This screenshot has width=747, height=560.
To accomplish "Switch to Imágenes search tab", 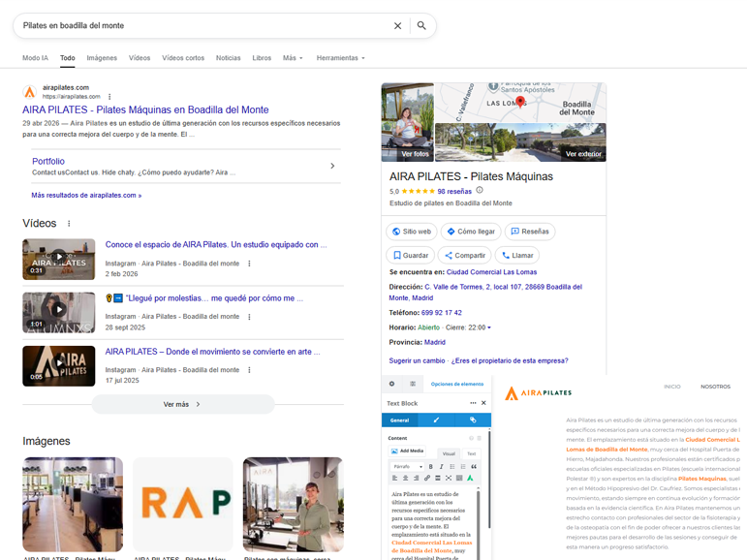I will coord(102,58).
